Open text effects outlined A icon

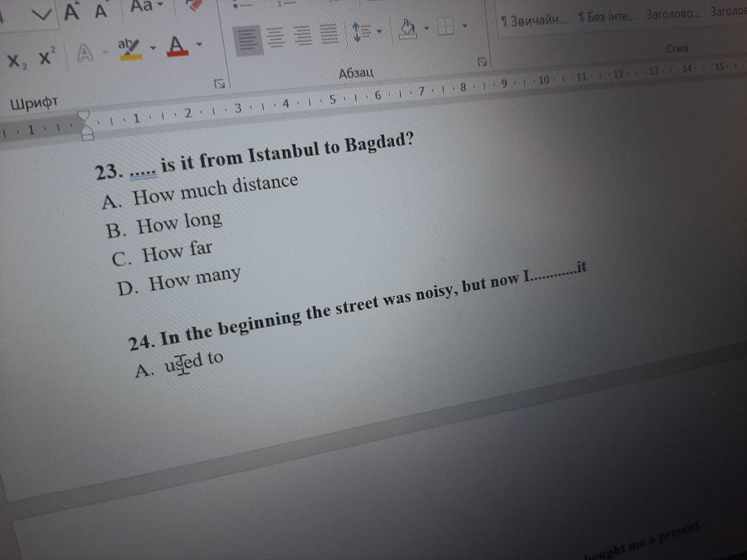pyautogui.click(x=85, y=53)
